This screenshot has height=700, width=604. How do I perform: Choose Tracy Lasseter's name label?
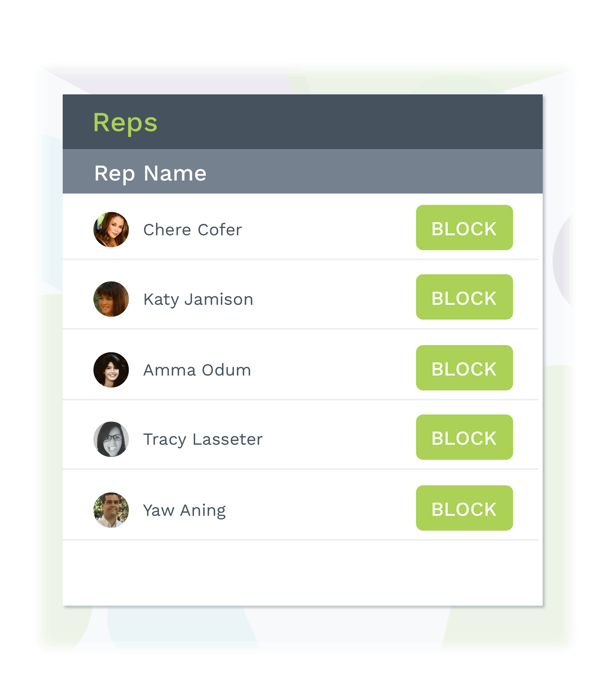pos(203,440)
